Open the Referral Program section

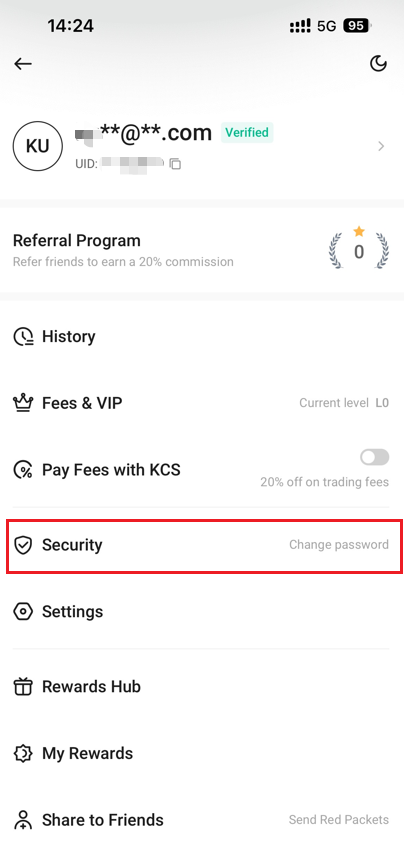pos(202,250)
